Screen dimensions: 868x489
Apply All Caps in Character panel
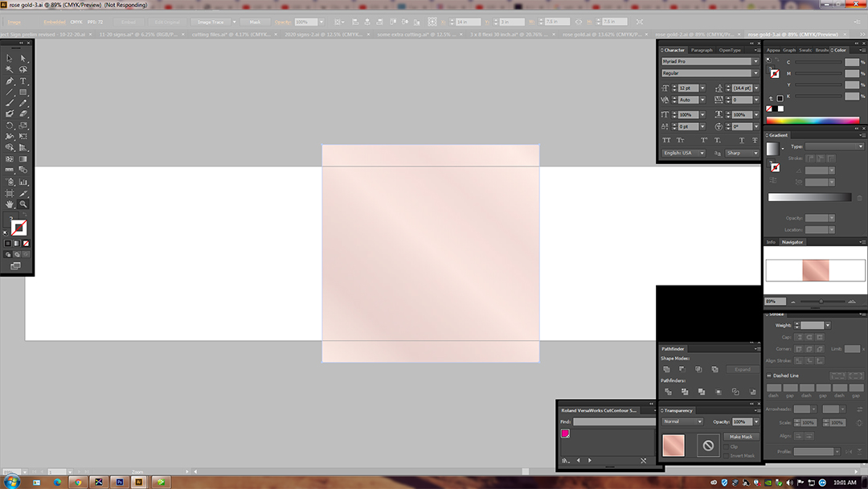[666, 141]
